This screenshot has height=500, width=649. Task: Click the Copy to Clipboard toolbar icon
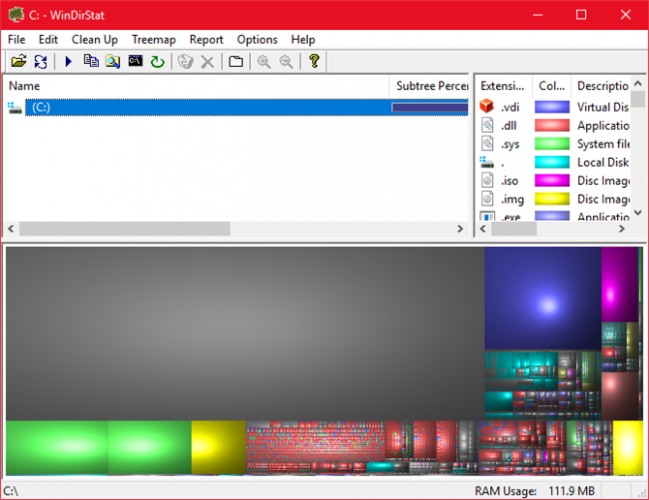click(91, 61)
